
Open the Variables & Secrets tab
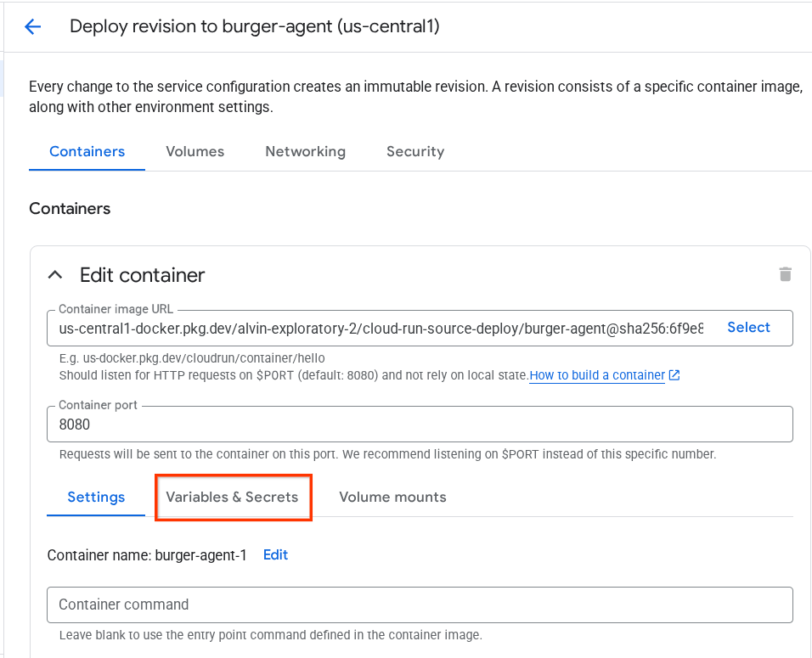[x=232, y=498]
